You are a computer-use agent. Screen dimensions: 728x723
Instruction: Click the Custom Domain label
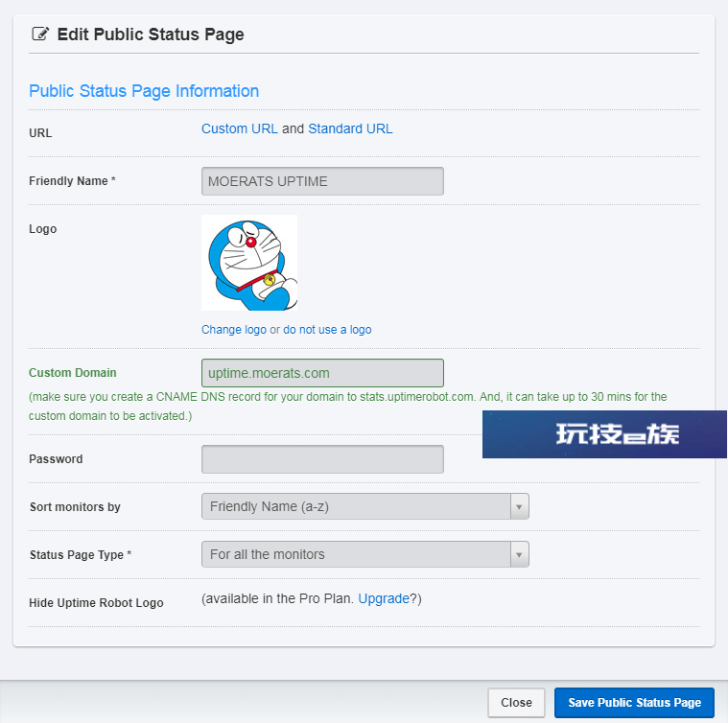click(x=73, y=373)
